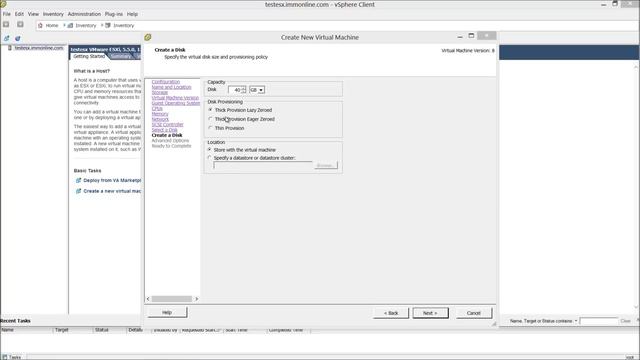
Task: Go to the Guest Operating System step
Action: [x=176, y=103]
